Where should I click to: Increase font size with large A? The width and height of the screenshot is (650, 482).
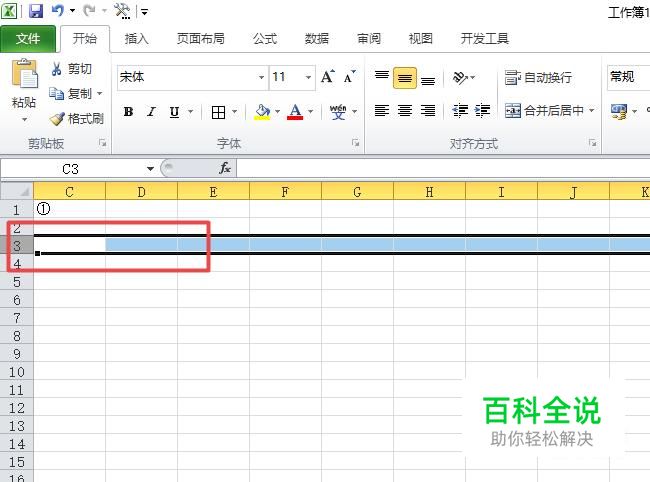[327, 77]
